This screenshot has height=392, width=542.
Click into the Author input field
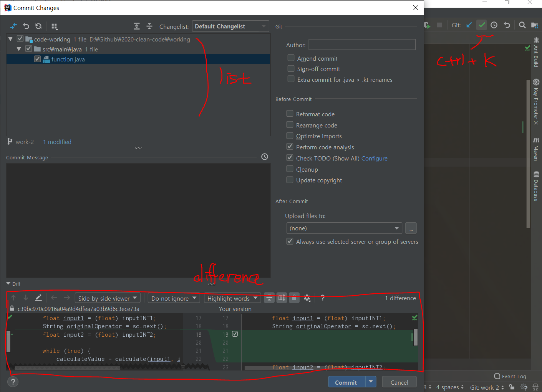click(362, 45)
